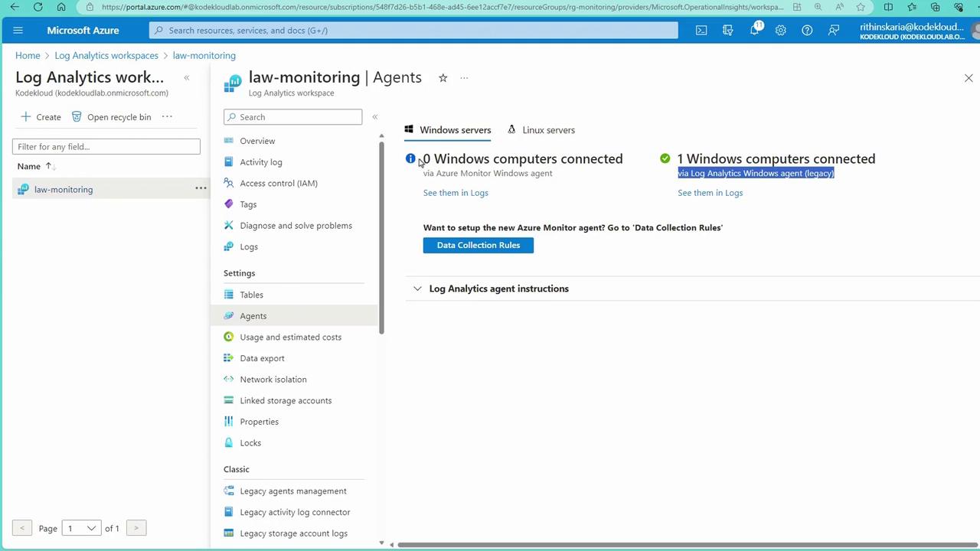The image size is (980, 551).
Task: Click the resource menu scrollbar up arrow
Action: point(381,135)
